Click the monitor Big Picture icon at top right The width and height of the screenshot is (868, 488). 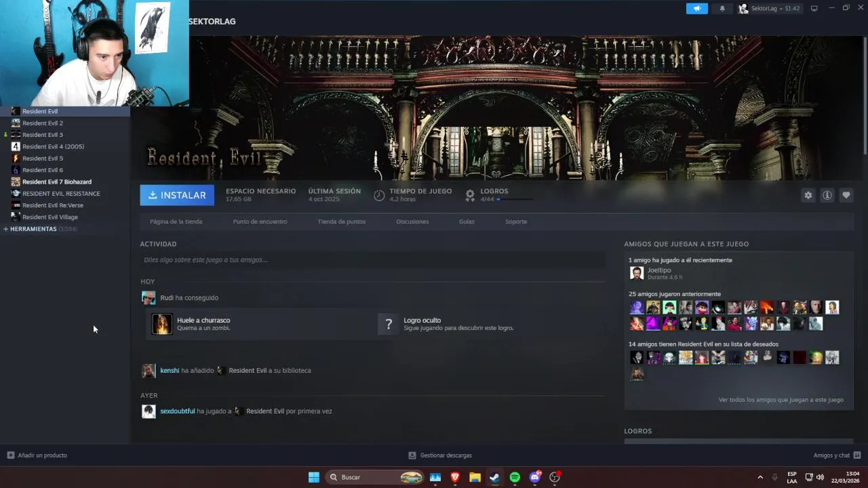(814, 8)
